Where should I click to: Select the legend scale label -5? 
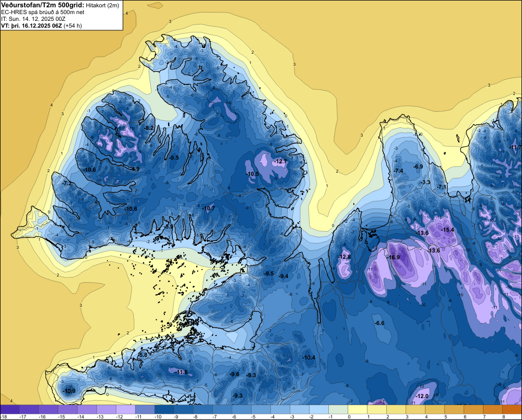point(254,417)
